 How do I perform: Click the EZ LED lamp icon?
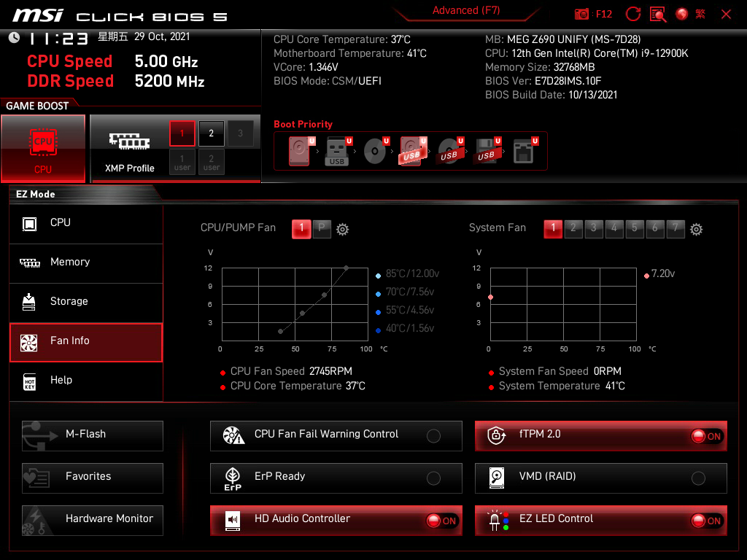[x=498, y=521]
